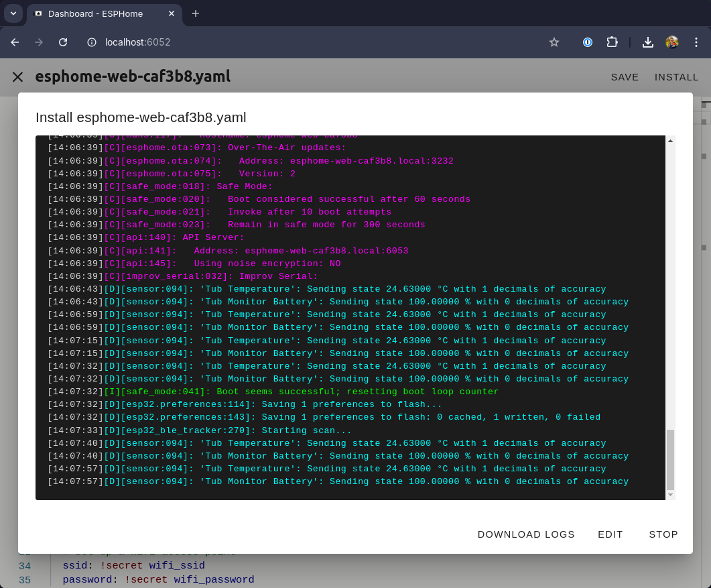This screenshot has height=588, width=711.
Task: Select the Dashboard - ESPHome tab
Action: tap(101, 13)
